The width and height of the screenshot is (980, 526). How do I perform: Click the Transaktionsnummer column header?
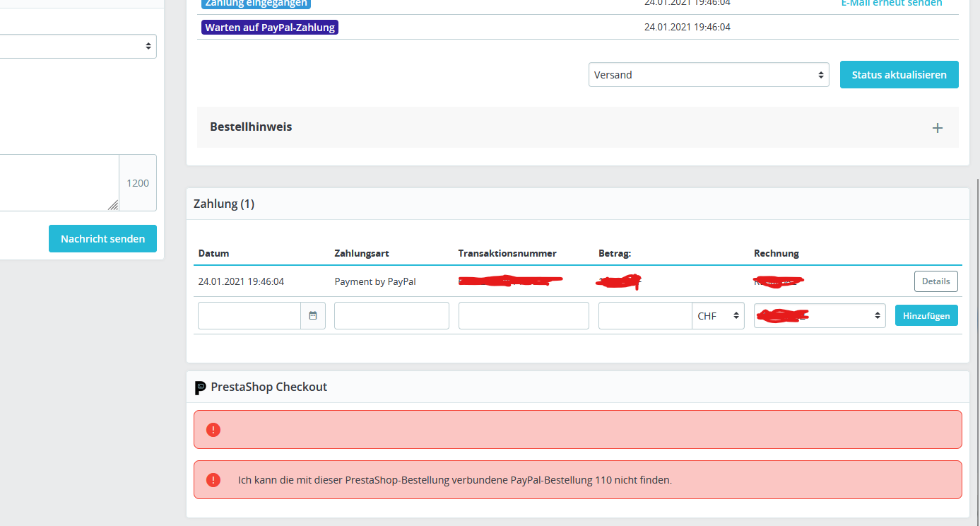coord(507,253)
